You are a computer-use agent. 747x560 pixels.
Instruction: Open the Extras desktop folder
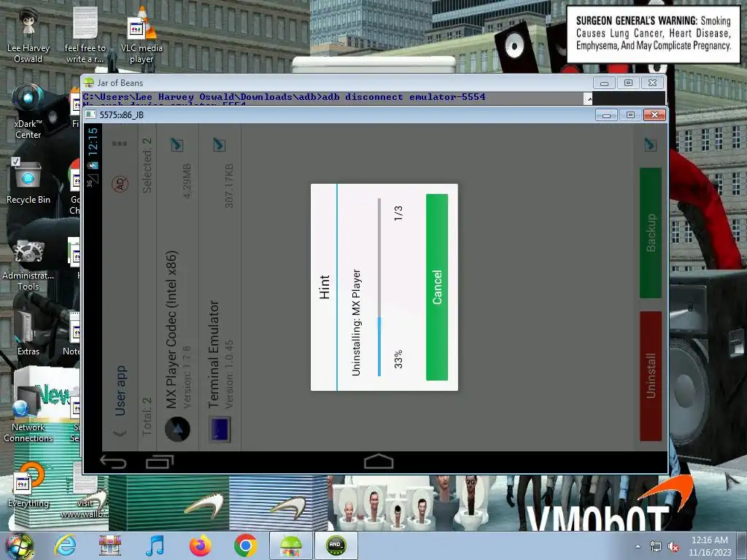pos(28,332)
